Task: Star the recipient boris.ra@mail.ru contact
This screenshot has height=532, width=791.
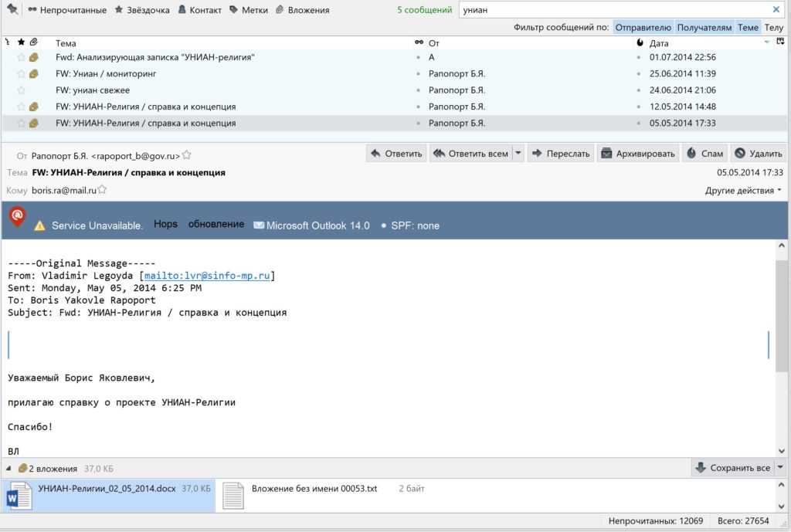Action: click(x=103, y=190)
